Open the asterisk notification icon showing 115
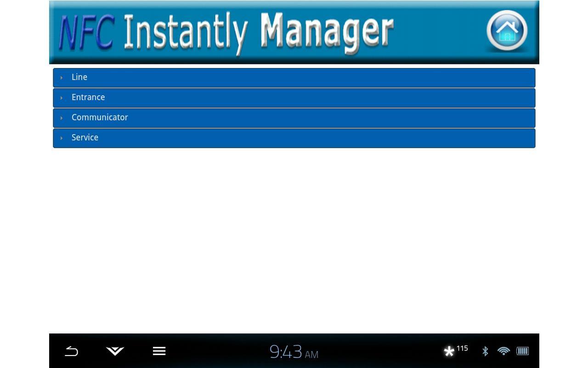588x368 pixels. point(455,351)
